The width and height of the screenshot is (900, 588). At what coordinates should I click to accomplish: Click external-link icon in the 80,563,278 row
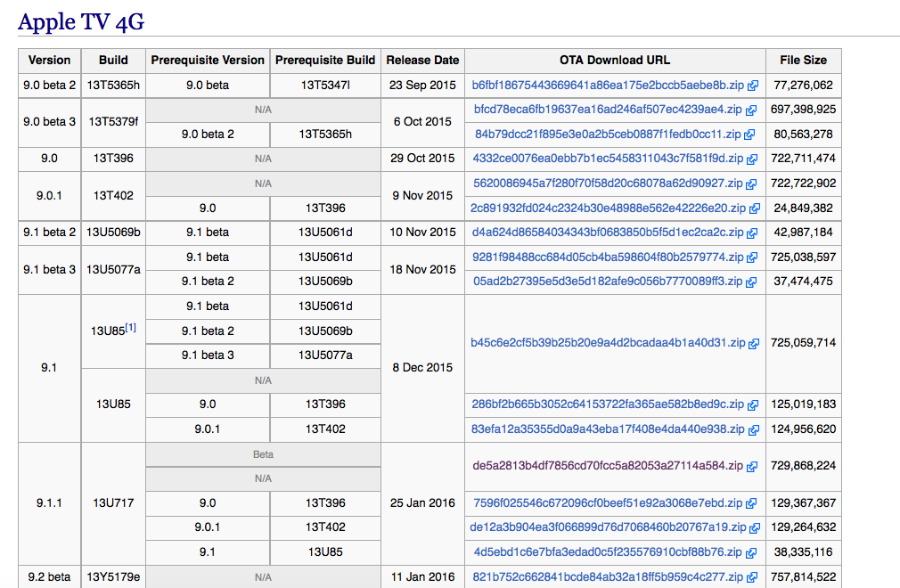tap(749, 135)
